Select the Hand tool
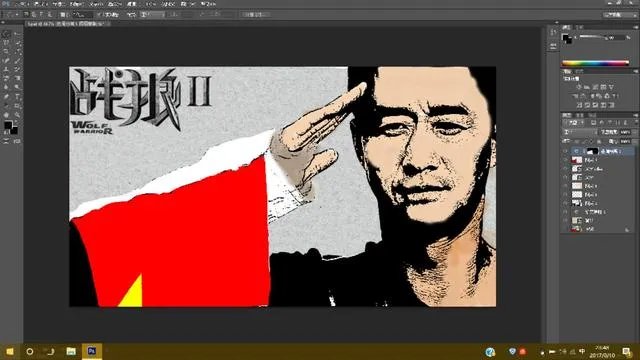 pyautogui.click(x=6, y=115)
